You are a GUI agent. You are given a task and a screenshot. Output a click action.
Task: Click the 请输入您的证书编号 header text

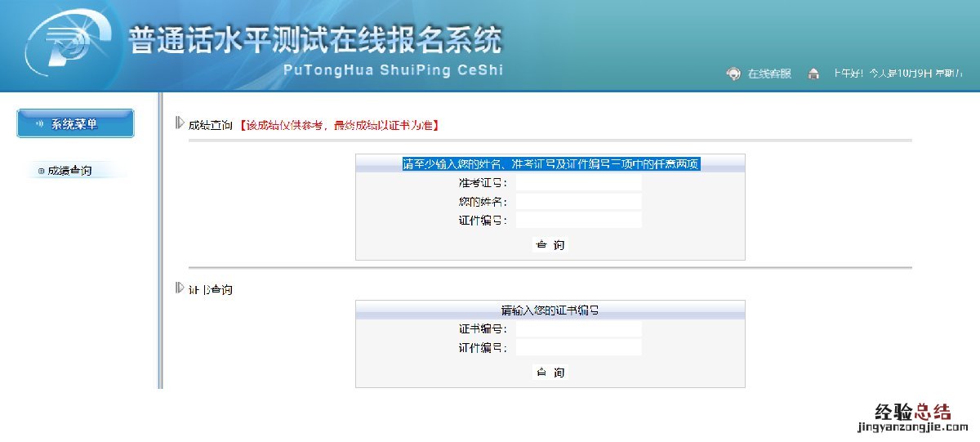click(x=550, y=310)
